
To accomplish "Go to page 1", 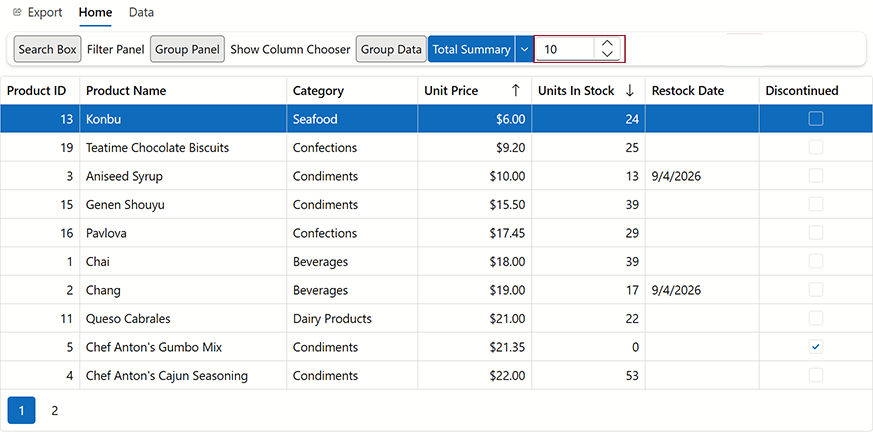I will tap(22, 411).
